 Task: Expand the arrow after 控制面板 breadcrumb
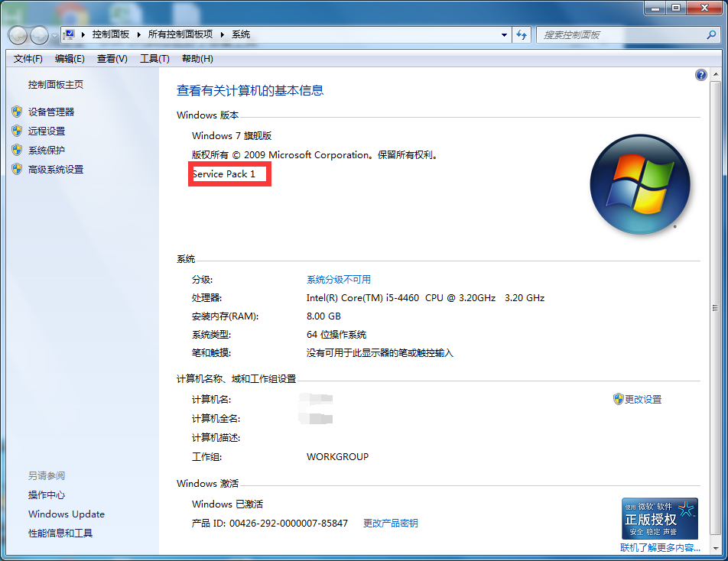139,35
